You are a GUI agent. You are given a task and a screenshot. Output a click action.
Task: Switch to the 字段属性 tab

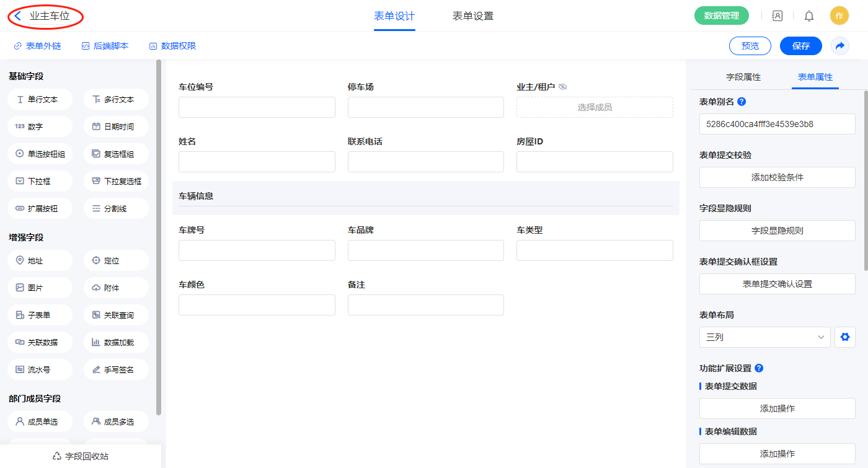pyautogui.click(x=743, y=77)
